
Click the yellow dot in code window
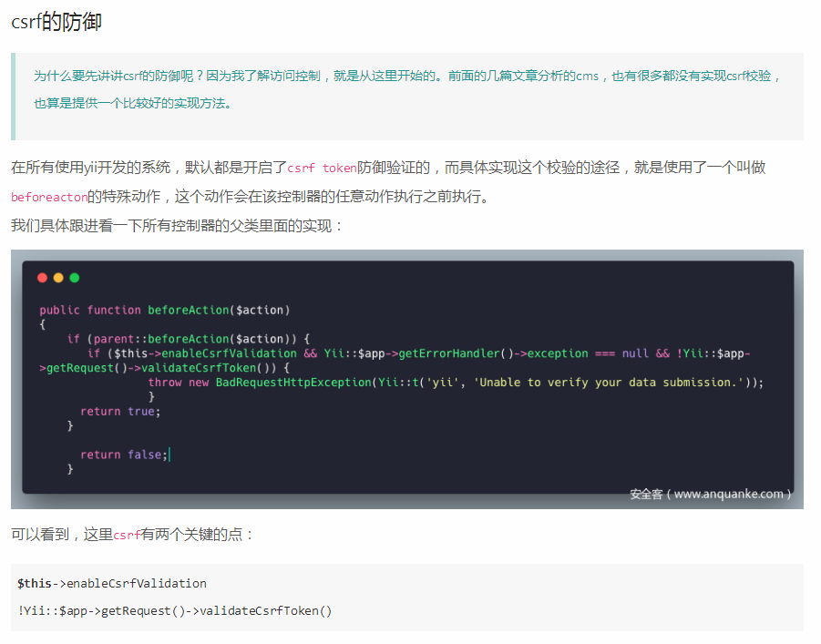58,278
